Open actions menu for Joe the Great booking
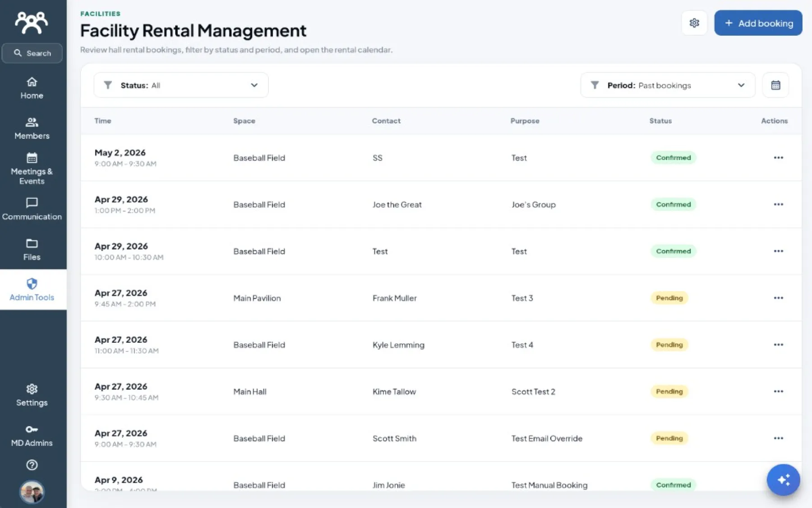 (778, 205)
